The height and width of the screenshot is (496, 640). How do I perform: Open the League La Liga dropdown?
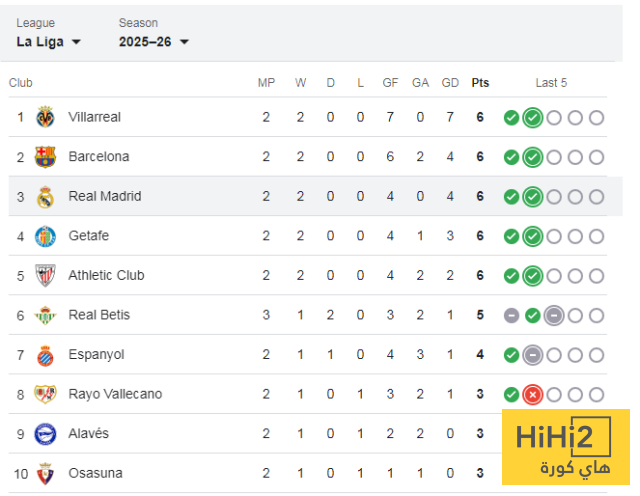coord(49,42)
